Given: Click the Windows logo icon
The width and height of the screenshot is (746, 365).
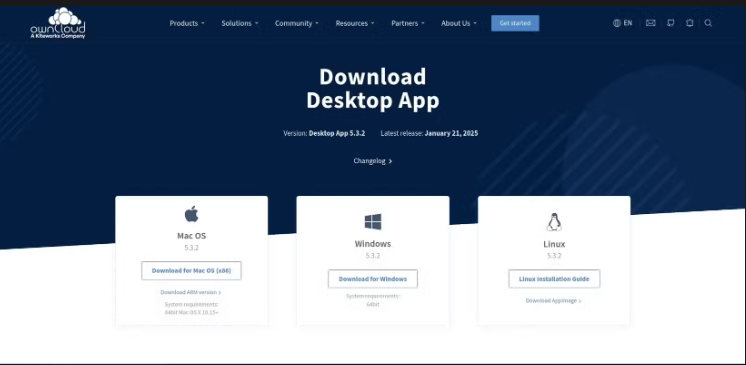Looking at the screenshot, I should pos(373,222).
